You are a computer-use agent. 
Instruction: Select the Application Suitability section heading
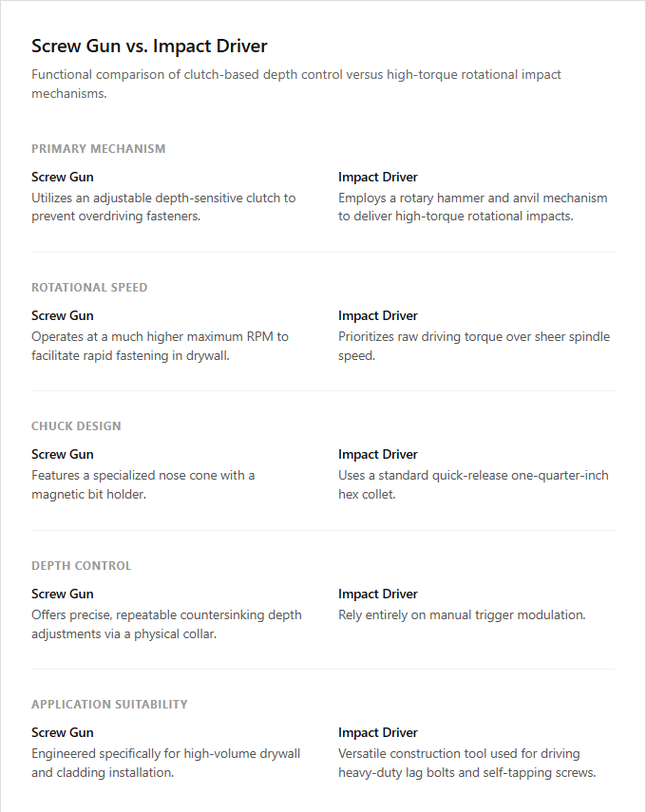(x=109, y=705)
